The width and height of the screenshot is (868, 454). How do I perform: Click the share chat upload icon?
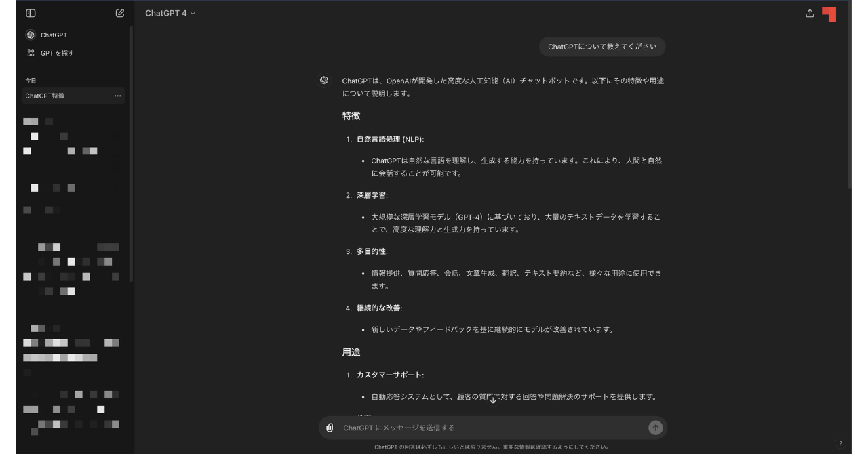pos(810,13)
